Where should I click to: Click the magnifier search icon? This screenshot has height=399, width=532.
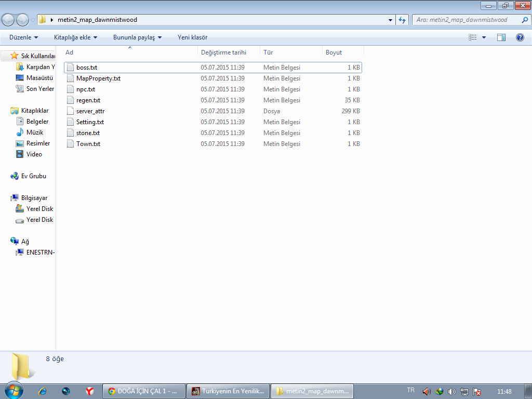click(x=525, y=20)
